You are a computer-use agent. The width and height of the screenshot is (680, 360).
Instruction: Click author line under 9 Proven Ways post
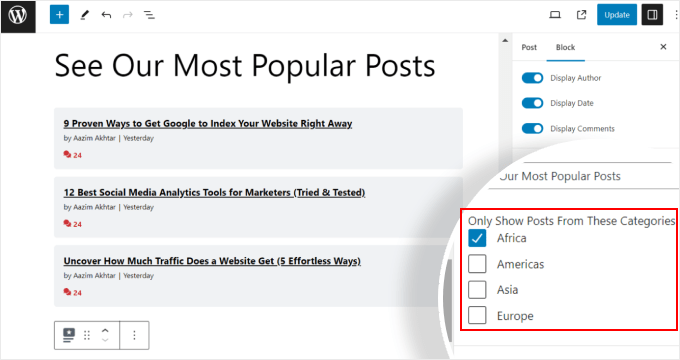[108, 138]
